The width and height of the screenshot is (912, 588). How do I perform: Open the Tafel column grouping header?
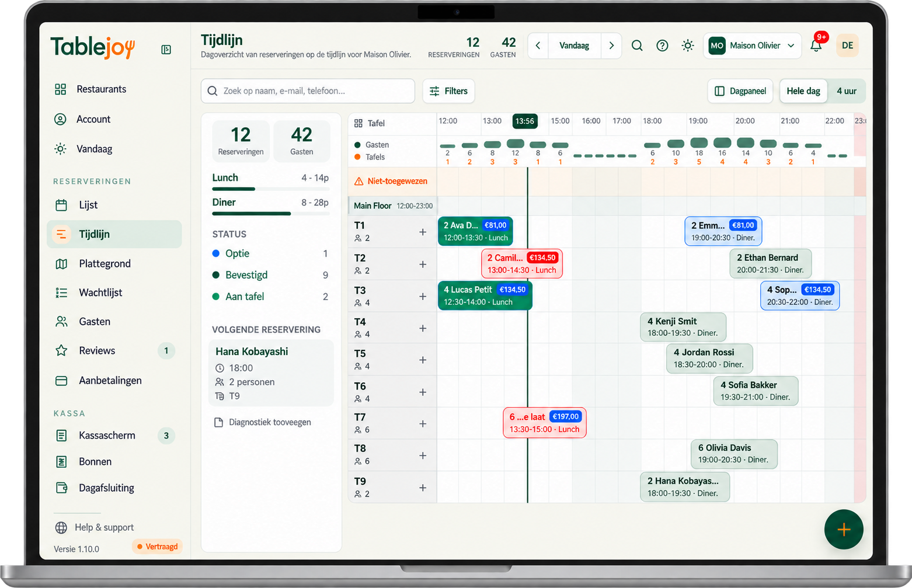(370, 123)
